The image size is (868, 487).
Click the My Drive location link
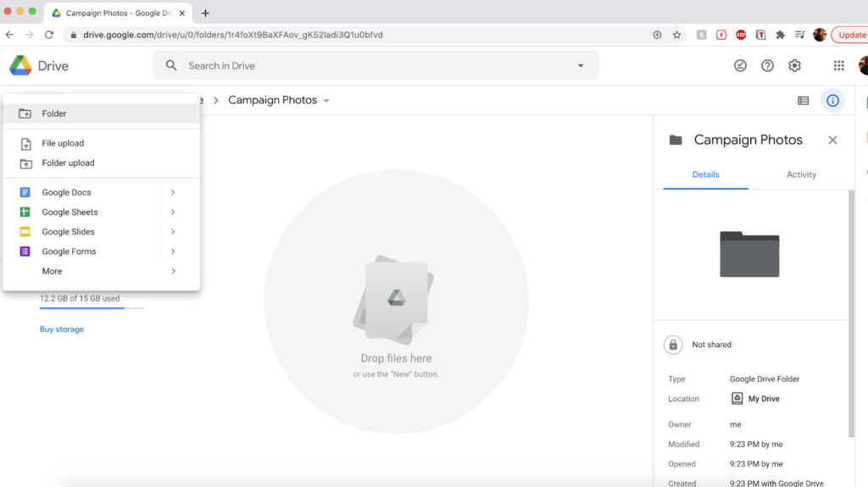pos(755,398)
